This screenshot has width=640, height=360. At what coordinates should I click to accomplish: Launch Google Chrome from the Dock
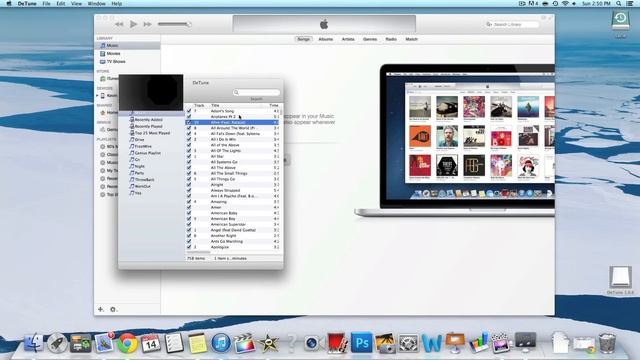pyautogui.click(x=127, y=343)
